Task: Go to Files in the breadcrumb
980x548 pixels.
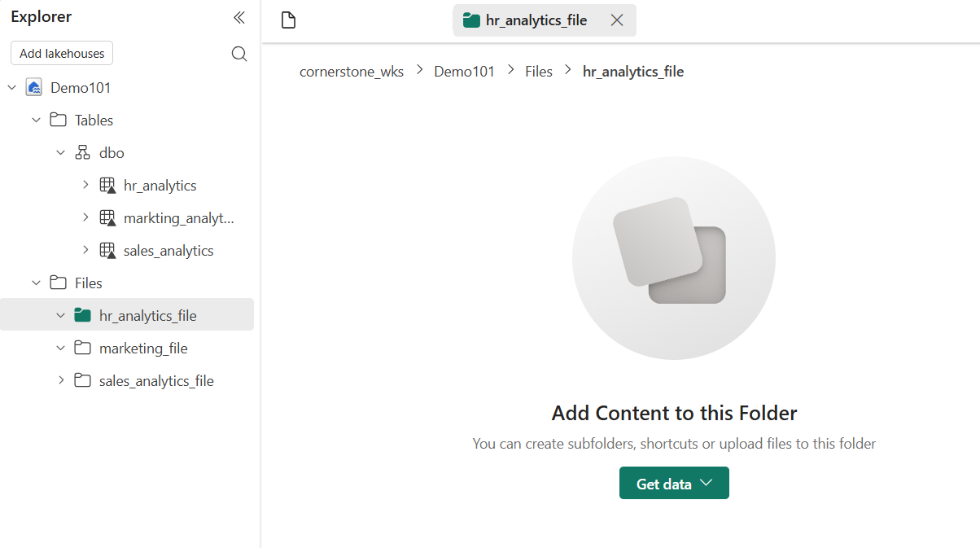Action: point(539,72)
